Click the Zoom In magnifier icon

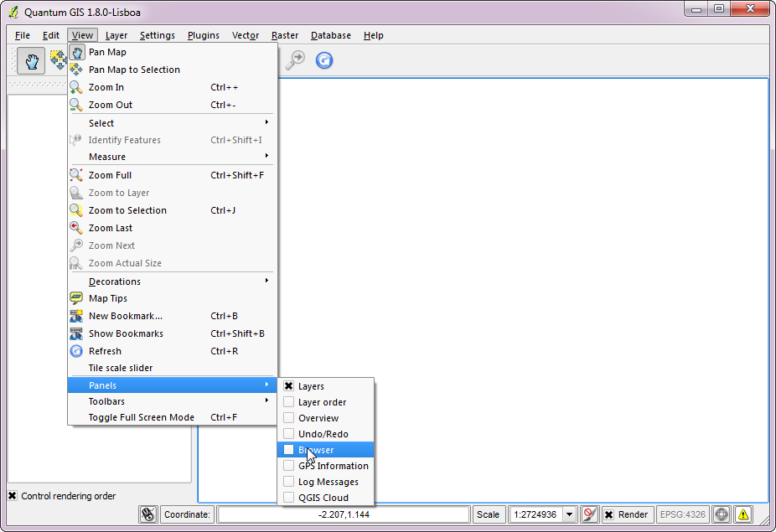pyautogui.click(x=76, y=87)
